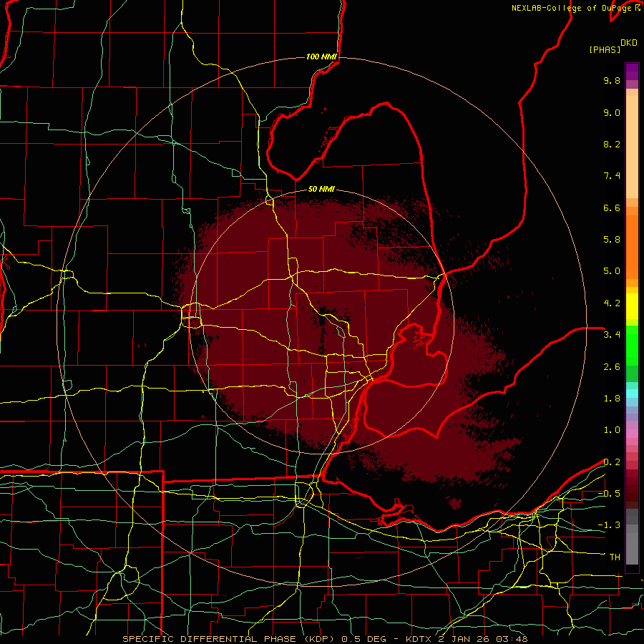Image resolution: width=644 pixels, height=644 pixels.
Task: Click the 6.6 scale value
Action: (x=612, y=208)
